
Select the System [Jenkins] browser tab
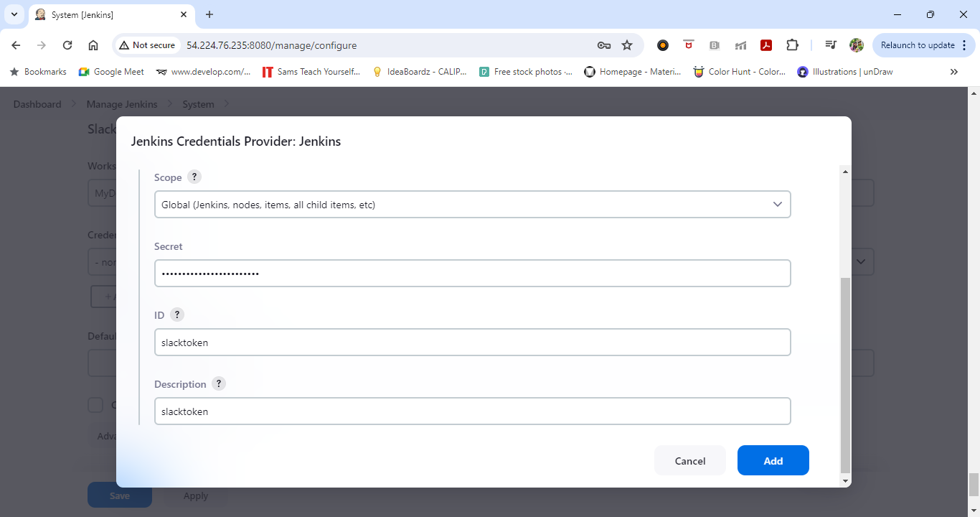click(x=112, y=14)
